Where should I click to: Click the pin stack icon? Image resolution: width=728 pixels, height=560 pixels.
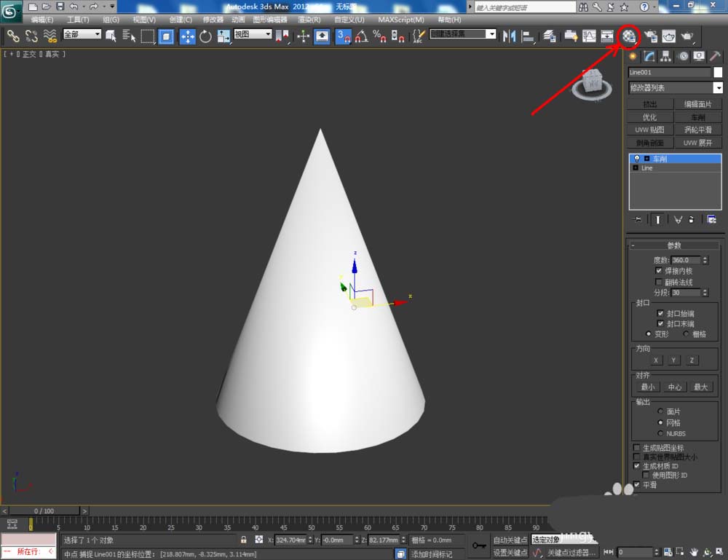638,219
